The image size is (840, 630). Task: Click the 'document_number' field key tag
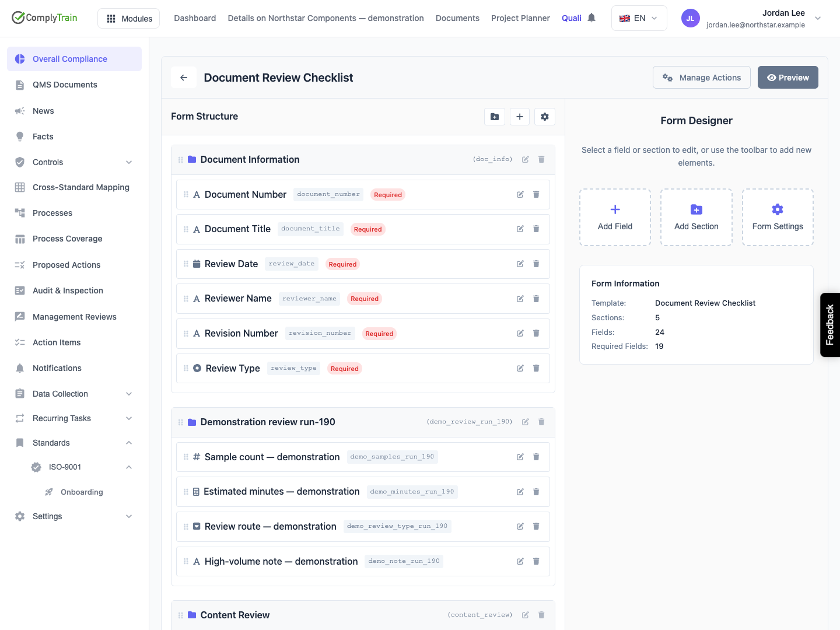[328, 194]
